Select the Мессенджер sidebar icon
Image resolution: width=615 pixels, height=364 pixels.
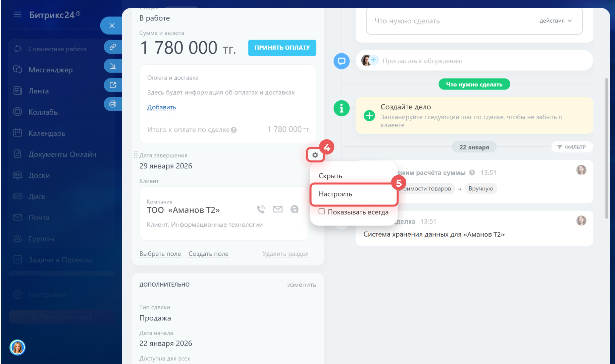coord(17,70)
